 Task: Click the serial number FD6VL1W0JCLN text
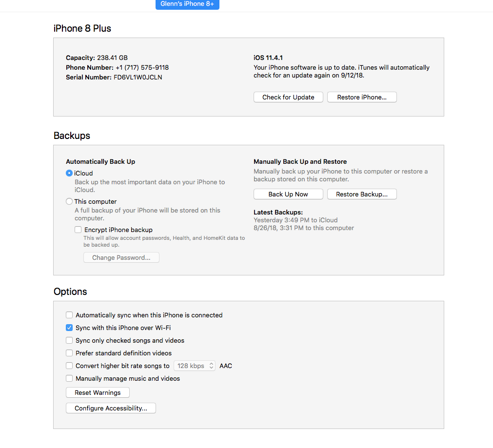tap(138, 78)
